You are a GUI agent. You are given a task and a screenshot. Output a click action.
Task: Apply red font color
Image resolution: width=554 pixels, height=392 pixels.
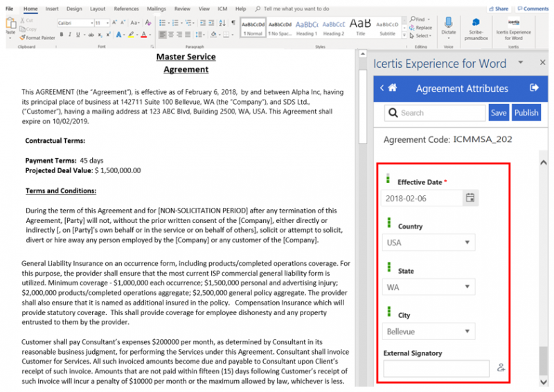pyautogui.click(x=144, y=35)
